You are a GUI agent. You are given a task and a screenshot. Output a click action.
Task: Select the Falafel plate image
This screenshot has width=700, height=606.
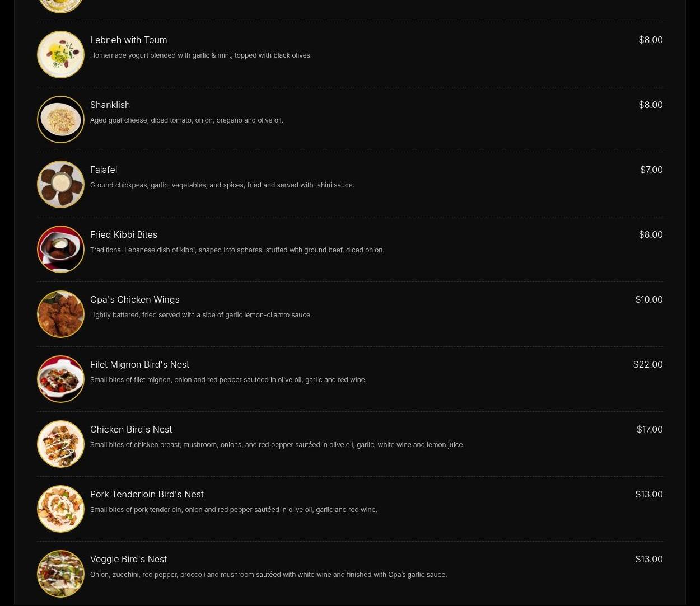click(x=60, y=184)
